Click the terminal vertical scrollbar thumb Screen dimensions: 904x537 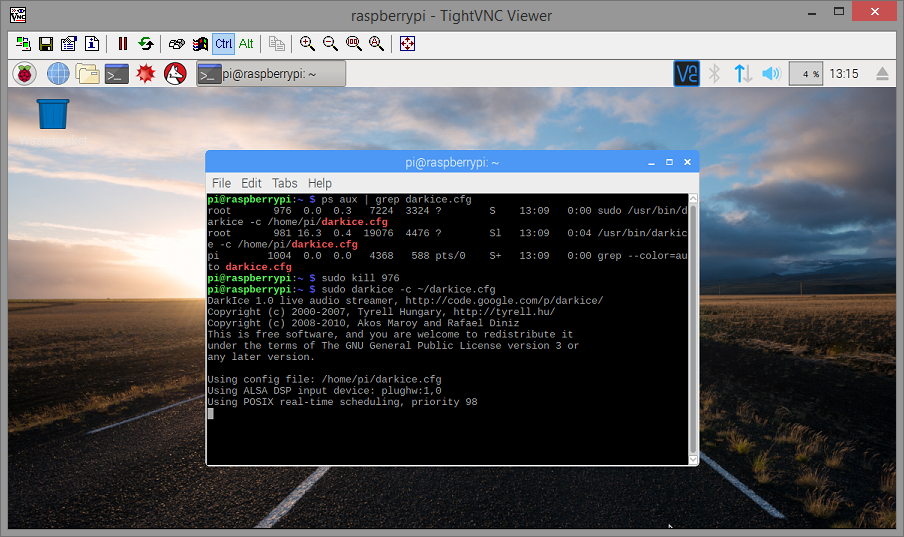click(x=693, y=329)
